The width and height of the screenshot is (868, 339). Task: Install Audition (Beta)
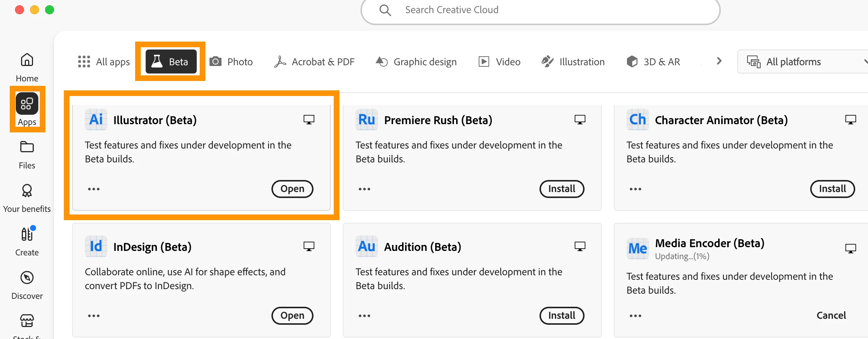[x=562, y=316]
